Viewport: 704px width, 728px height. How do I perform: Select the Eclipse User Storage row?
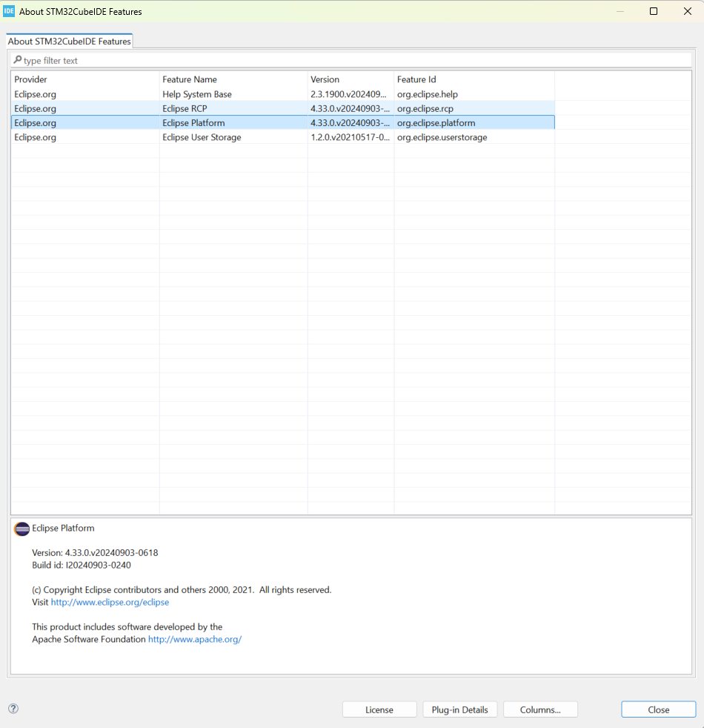(283, 137)
